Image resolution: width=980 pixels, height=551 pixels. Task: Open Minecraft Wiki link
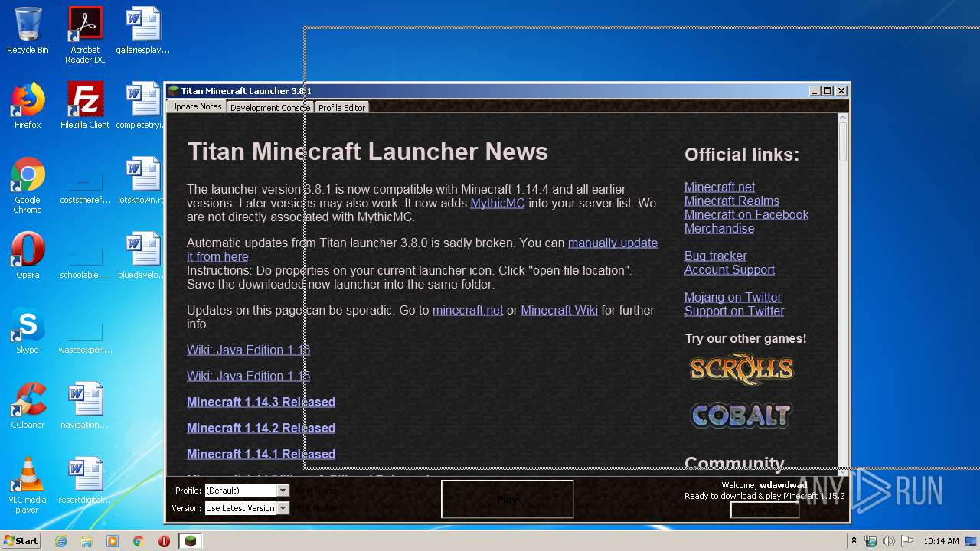[559, 310]
